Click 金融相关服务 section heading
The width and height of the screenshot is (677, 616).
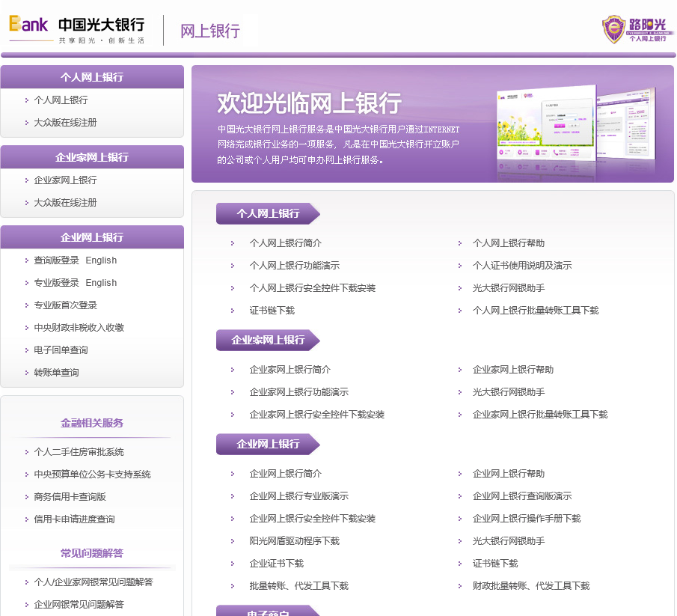click(92, 424)
